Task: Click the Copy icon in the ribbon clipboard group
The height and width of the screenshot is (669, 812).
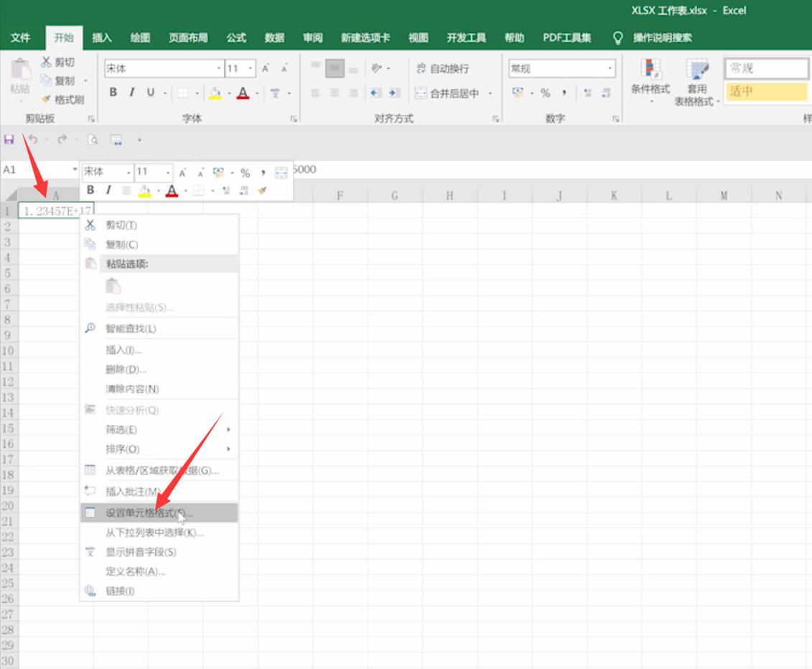Action: [x=47, y=80]
